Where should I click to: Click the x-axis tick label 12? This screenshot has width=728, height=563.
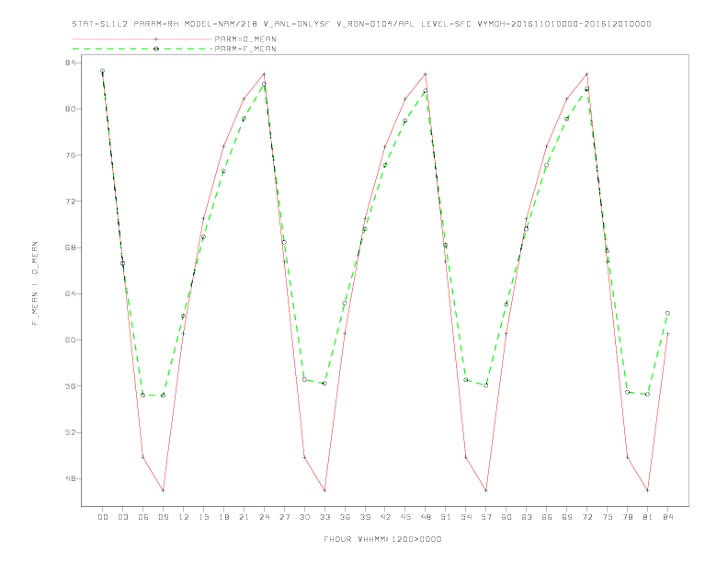[184, 517]
